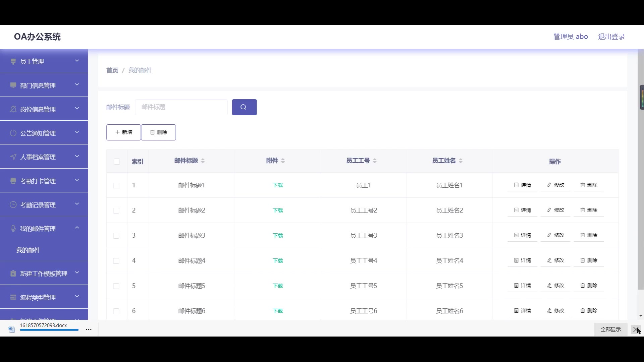Sort by 邮件标题 column arrows

coord(203,161)
